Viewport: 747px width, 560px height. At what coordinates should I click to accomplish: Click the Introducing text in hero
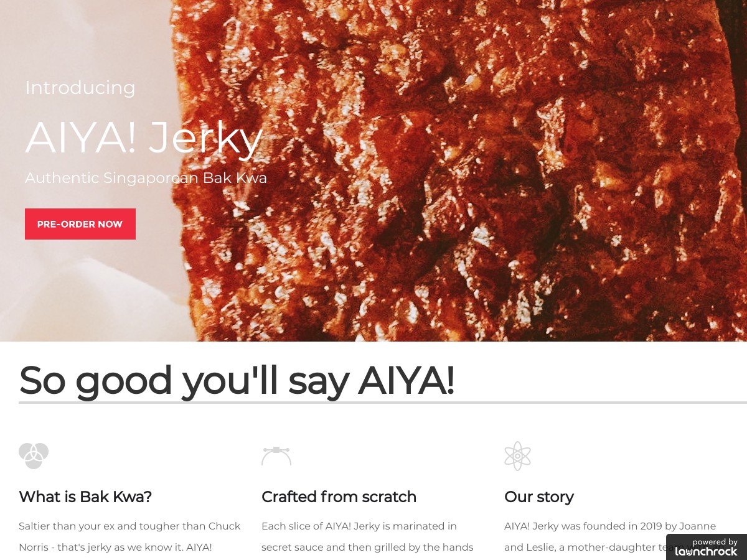click(80, 88)
